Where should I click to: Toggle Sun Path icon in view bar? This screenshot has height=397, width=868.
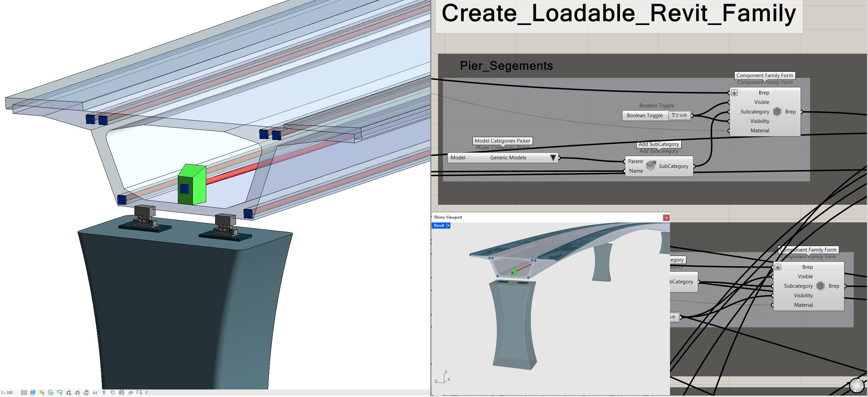(x=42, y=393)
